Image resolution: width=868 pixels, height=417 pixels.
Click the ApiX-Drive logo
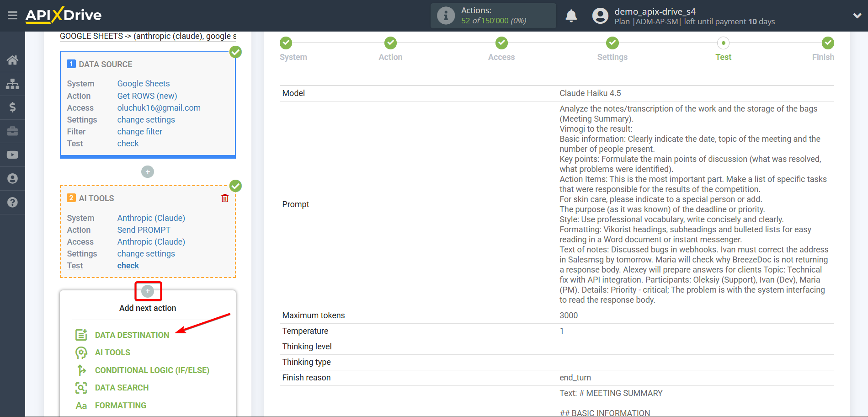(x=64, y=15)
